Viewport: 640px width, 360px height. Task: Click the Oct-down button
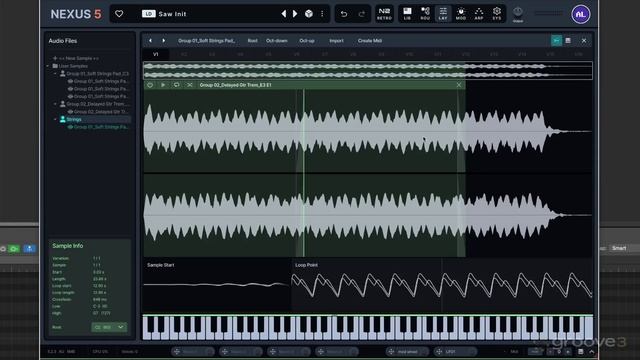click(277, 41)
